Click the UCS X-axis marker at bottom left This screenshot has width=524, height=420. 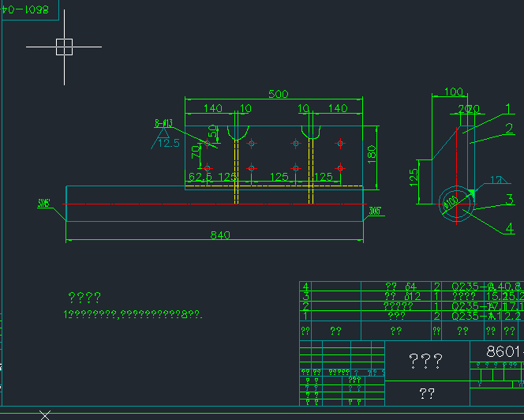(45, 415)
